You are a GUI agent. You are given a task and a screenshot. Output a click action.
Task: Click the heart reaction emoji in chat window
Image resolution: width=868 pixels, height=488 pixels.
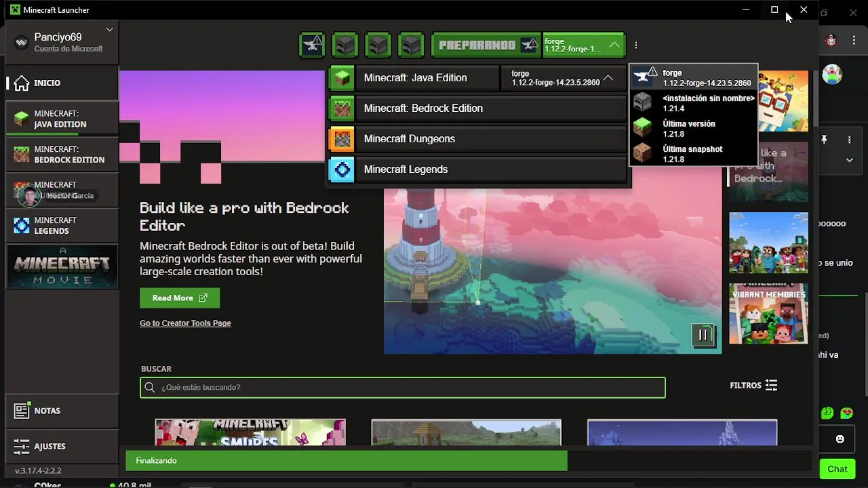846,413
